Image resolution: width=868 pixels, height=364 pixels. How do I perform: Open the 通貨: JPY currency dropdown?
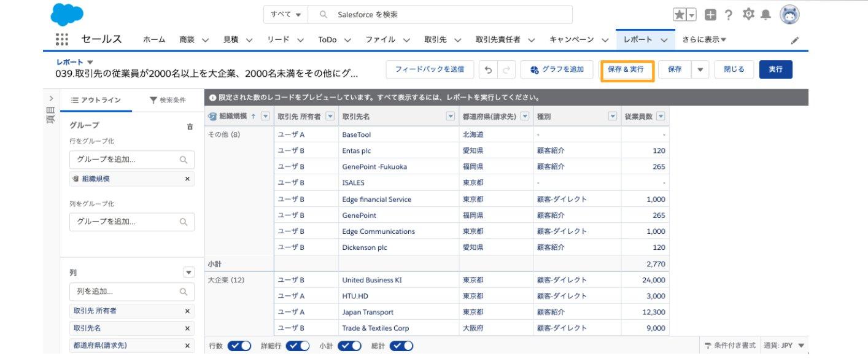(x=784, y=346)
